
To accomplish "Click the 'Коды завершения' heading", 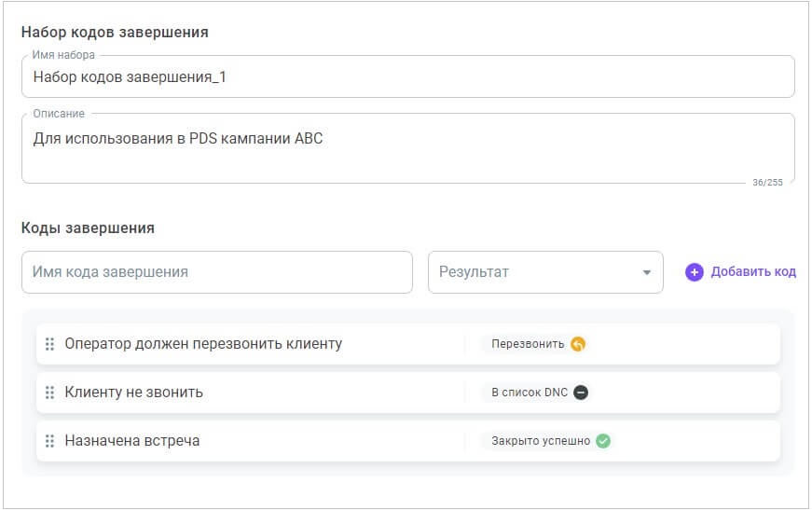I will click(x=88, y=228).
